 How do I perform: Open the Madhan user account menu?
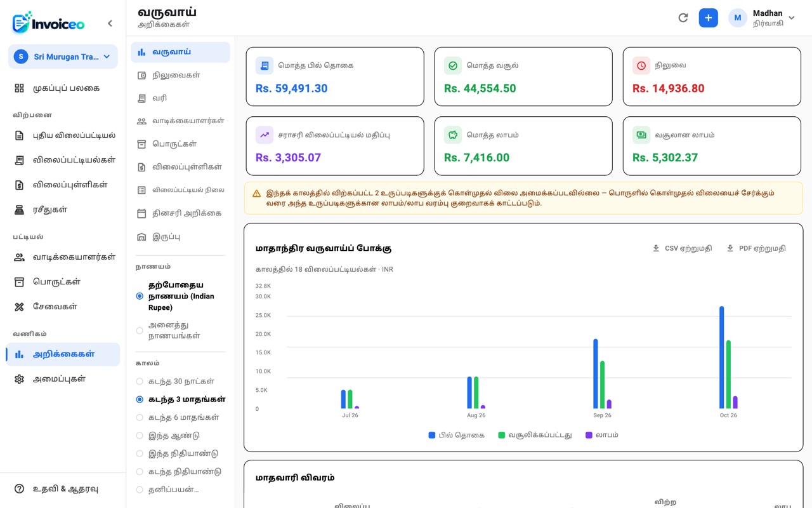tap(762, 18)
